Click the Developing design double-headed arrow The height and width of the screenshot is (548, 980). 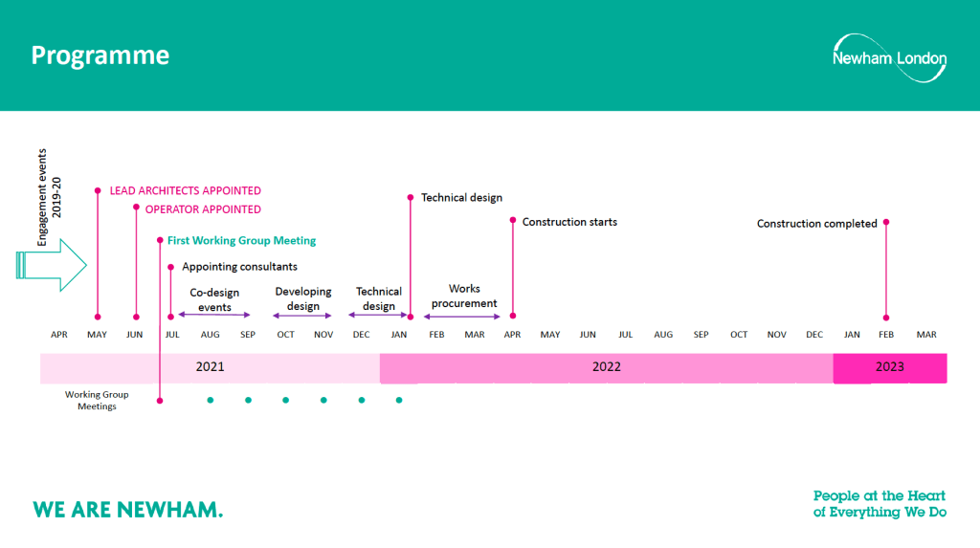coord(302,316)
